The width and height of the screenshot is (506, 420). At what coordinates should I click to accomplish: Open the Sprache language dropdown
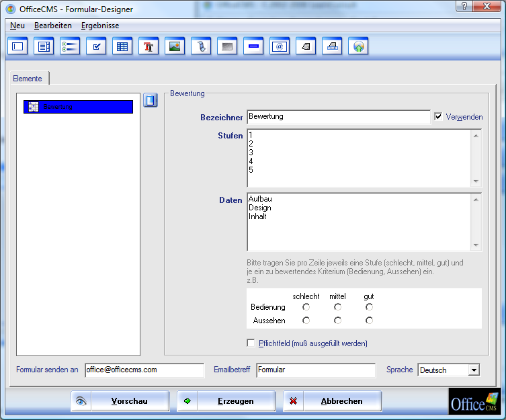(x=474, y=370)
